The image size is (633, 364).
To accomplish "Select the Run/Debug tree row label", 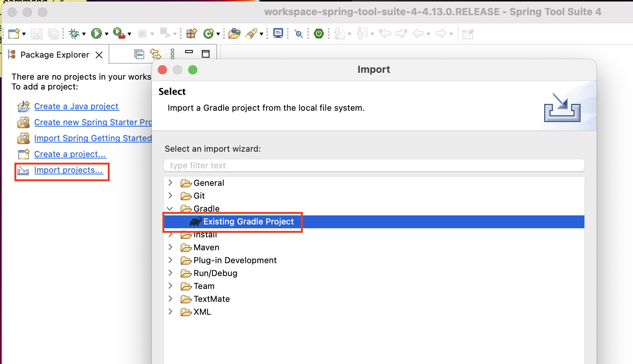I will [x=215, y=273].
